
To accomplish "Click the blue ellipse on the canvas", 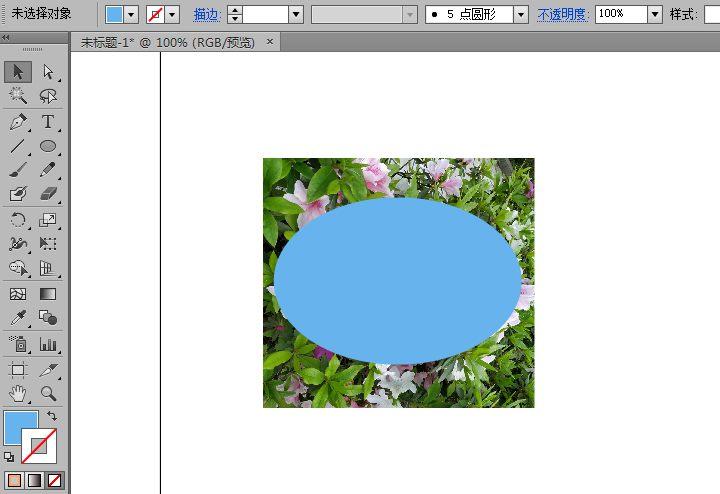I will (x=397, y=281).
